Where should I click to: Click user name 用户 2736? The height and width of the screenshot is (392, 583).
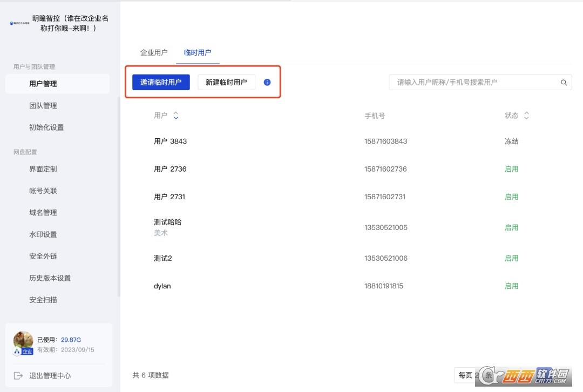(170, 169)
